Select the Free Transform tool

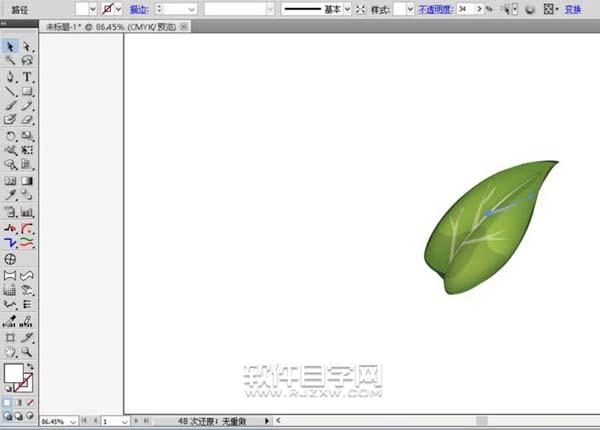[x=27, y=150]
